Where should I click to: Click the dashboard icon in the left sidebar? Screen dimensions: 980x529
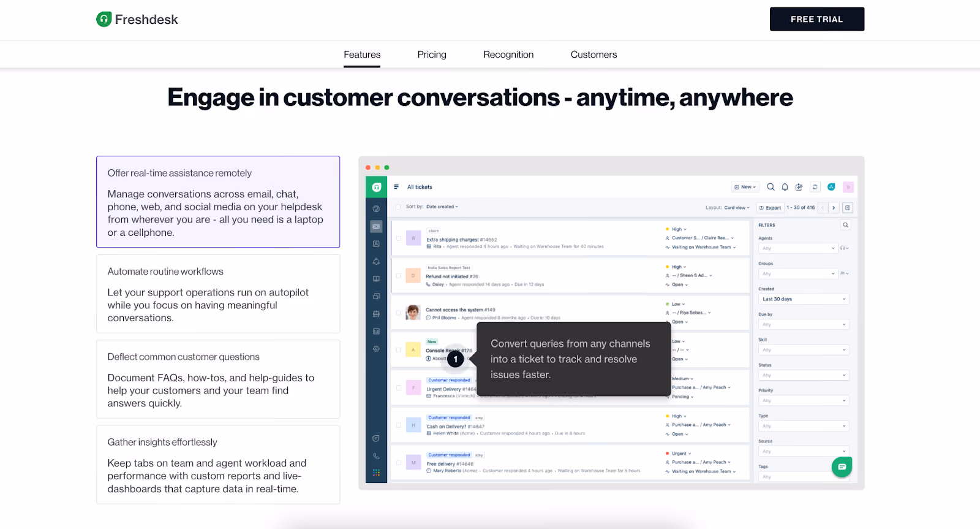pyautogui.click(x=376, y=209)
